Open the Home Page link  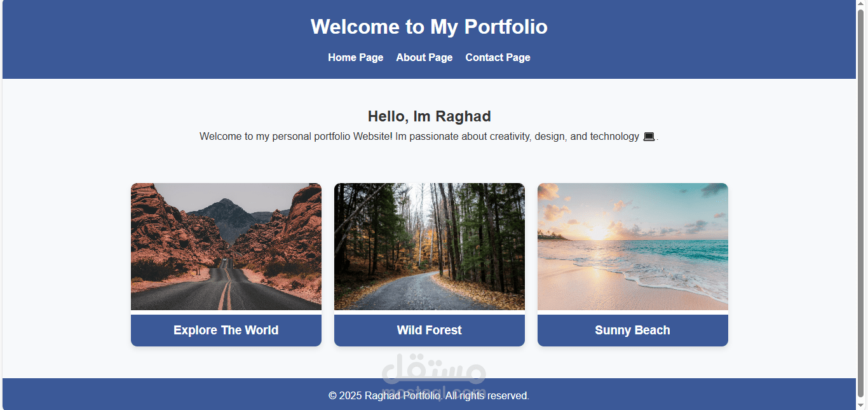tap(355, 57)
